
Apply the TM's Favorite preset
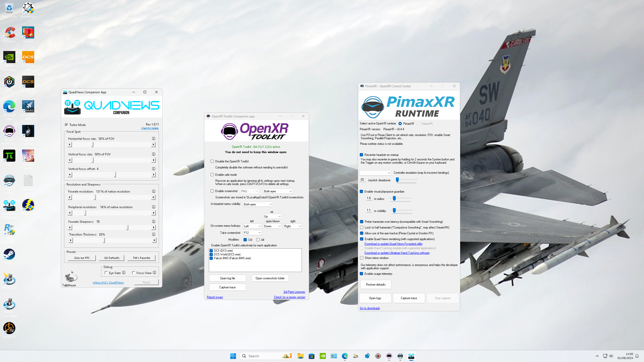tap(141, 258)
